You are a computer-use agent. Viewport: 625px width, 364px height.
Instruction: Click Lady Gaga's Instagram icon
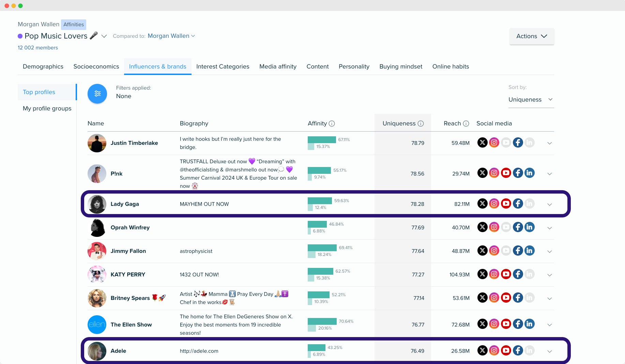tap(494, 204)
